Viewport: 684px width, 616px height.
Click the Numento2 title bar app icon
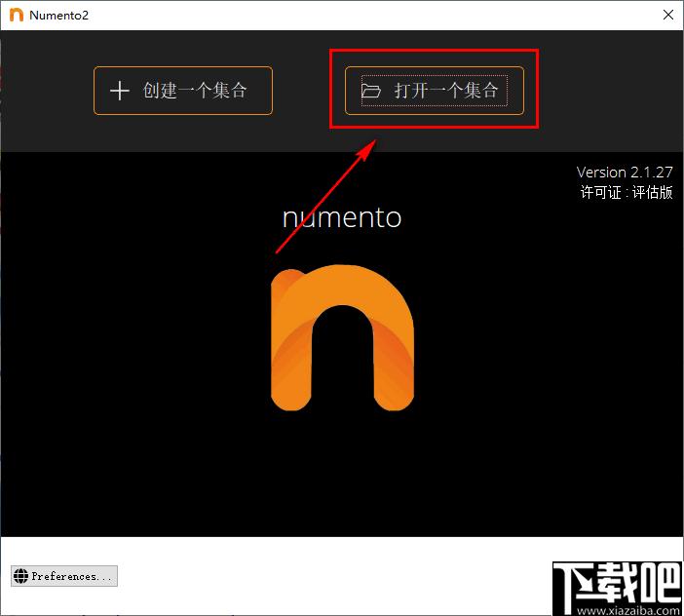tap(17, 15)
